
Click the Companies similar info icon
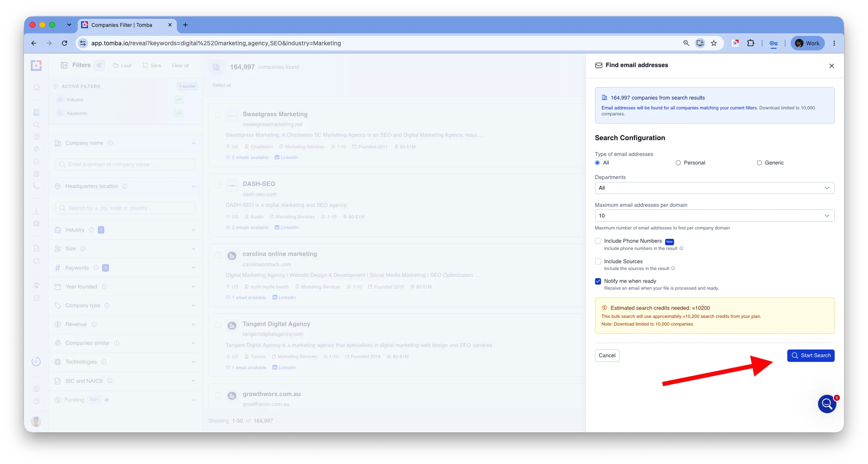pos(117,344)
